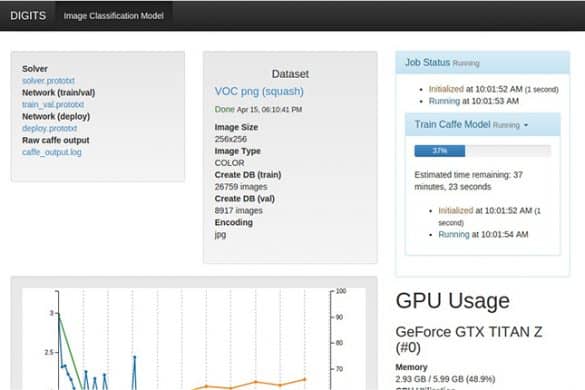Screen dimensions: 585x390
Task: Select the '26759 images' train count
Action: pos(241,187)
